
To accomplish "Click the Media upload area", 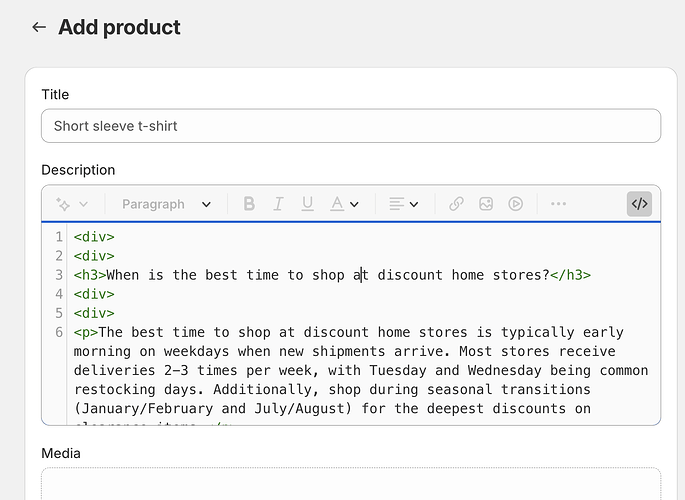I will (x=350, y=485).
